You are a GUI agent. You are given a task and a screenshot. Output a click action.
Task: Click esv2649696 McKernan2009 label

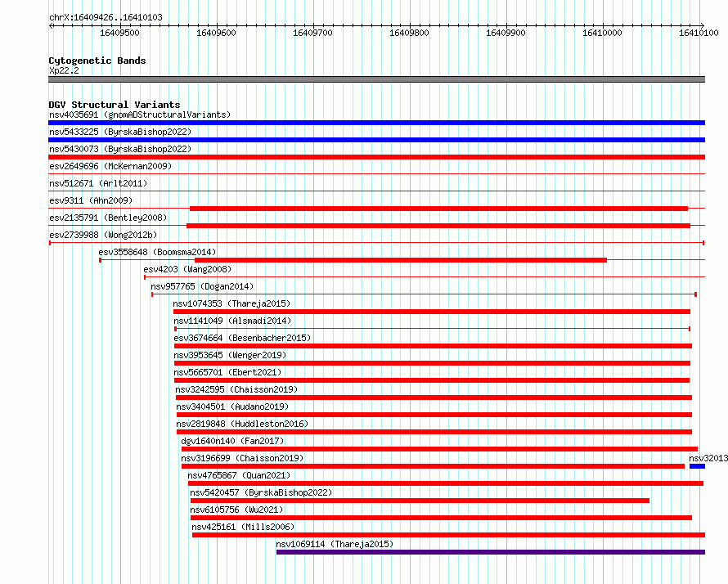[110, 166]
